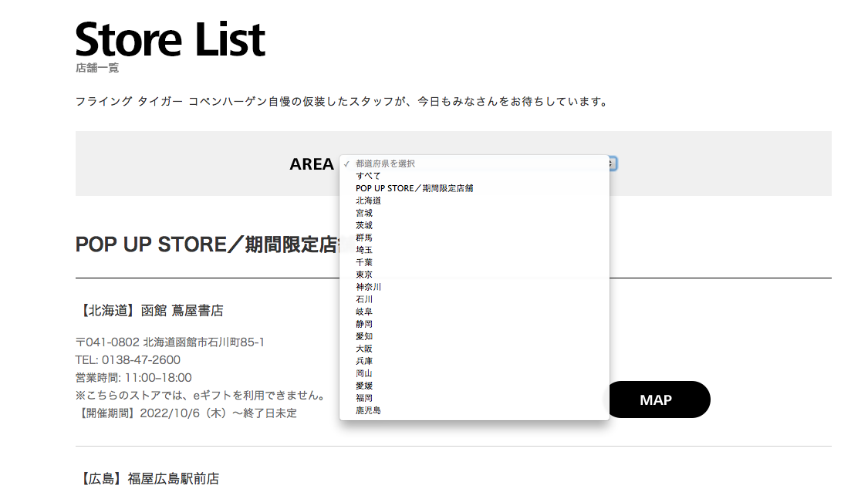Select 静岡 from the area options
Screen dimensions: 868x499
click(x=474, y=324)
